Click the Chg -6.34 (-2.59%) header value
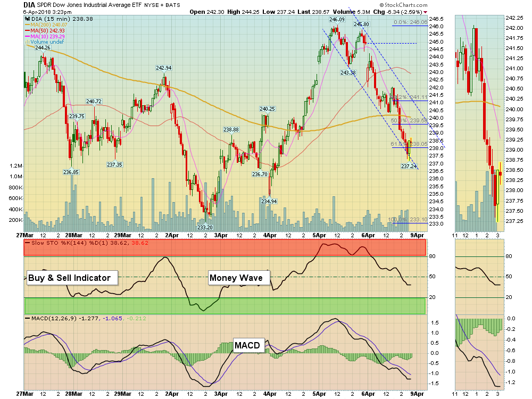The width and height of the screenshot is (532, 399). (397, 12)
